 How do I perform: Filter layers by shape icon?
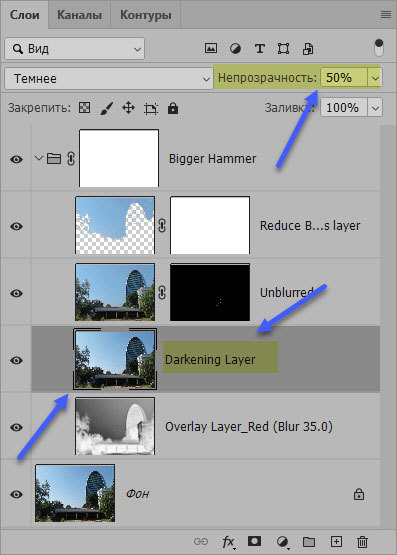point(283,48)
